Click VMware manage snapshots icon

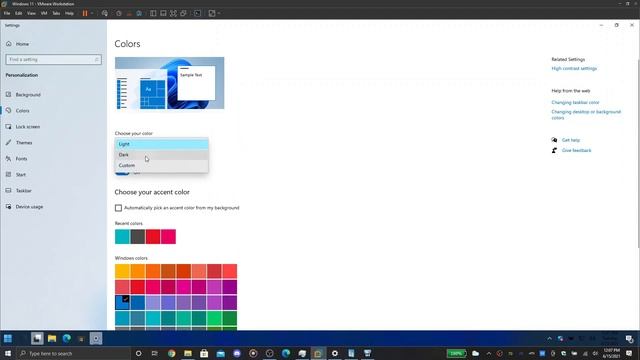coord(139,13)
